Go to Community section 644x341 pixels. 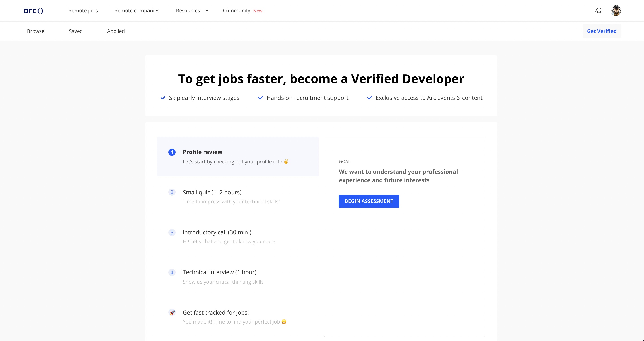pos(236,11)
